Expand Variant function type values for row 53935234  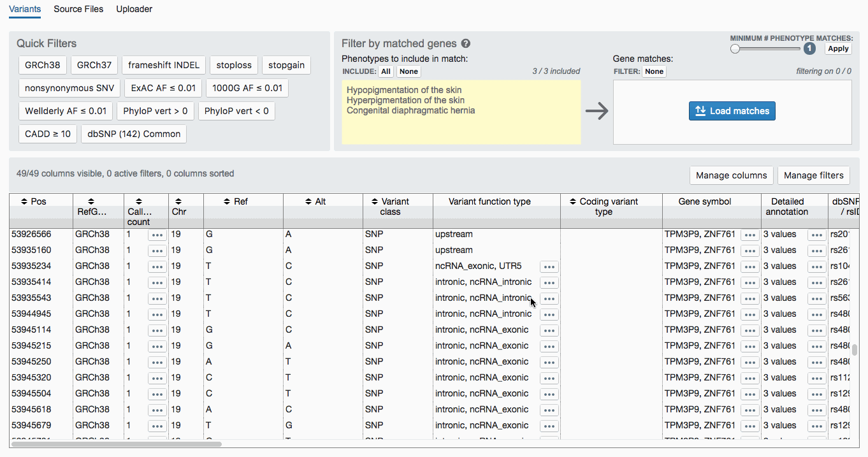[x=549, y=266]
